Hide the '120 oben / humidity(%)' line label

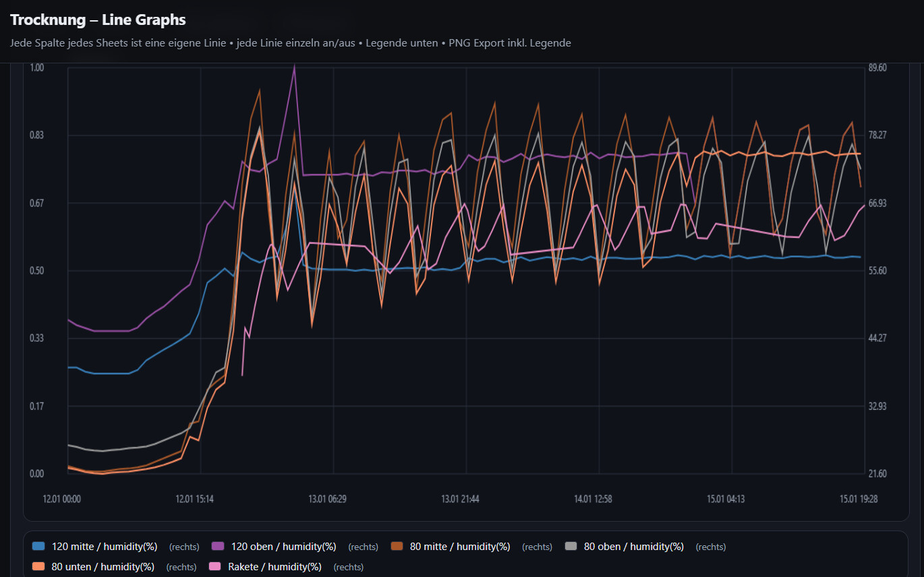click(x=283, y=547)
